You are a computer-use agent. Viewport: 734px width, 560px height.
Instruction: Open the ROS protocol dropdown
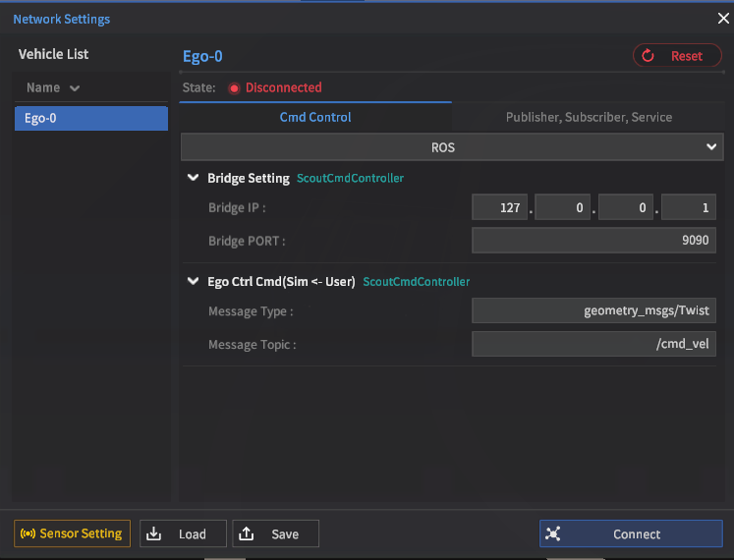pos(452,147)
